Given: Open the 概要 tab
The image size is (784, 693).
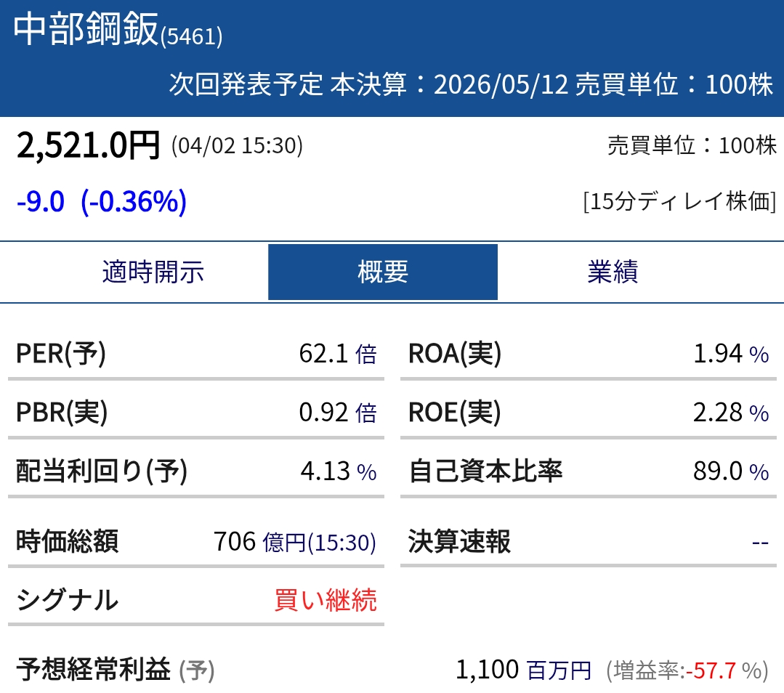Looking at the screenshot, I should (383, 272).
